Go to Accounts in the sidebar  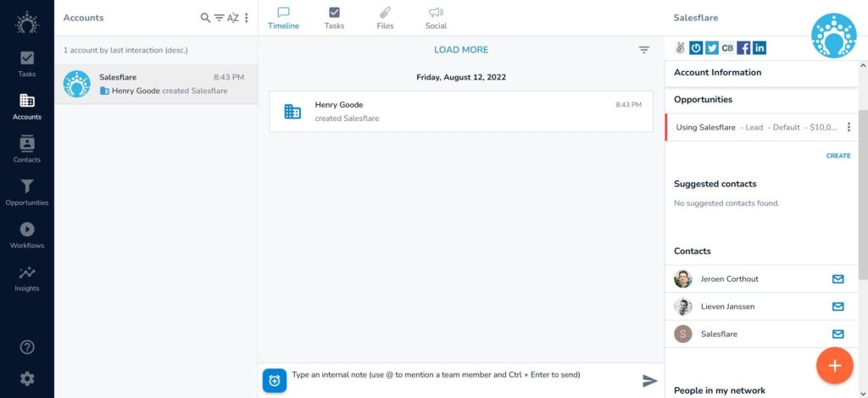pyautogui.click(x=26, y=107)
